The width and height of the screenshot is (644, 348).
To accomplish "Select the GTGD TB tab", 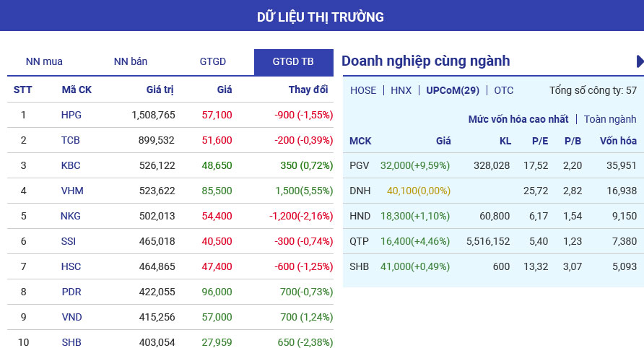I will click(x=293, y=62).
